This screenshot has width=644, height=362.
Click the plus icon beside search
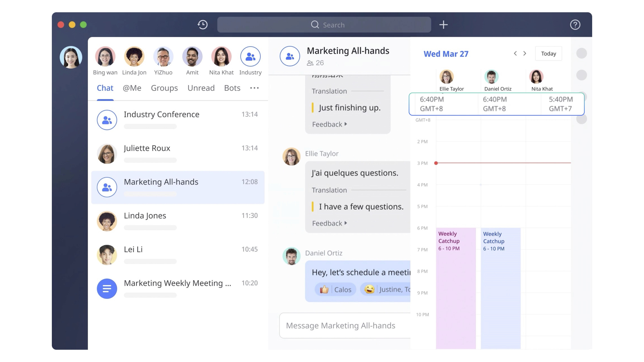coord(443,25)
